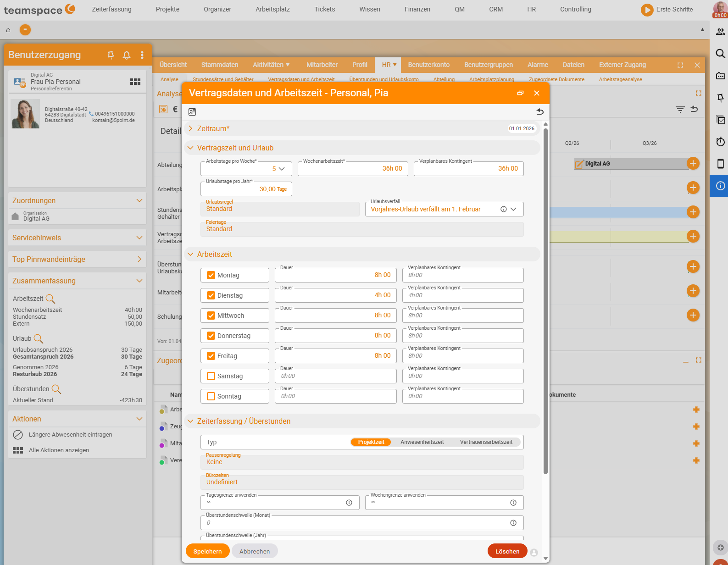Open the pin icon in right sidebar
The height and width of the screenshot is (565, 728).
pos(720,98)
